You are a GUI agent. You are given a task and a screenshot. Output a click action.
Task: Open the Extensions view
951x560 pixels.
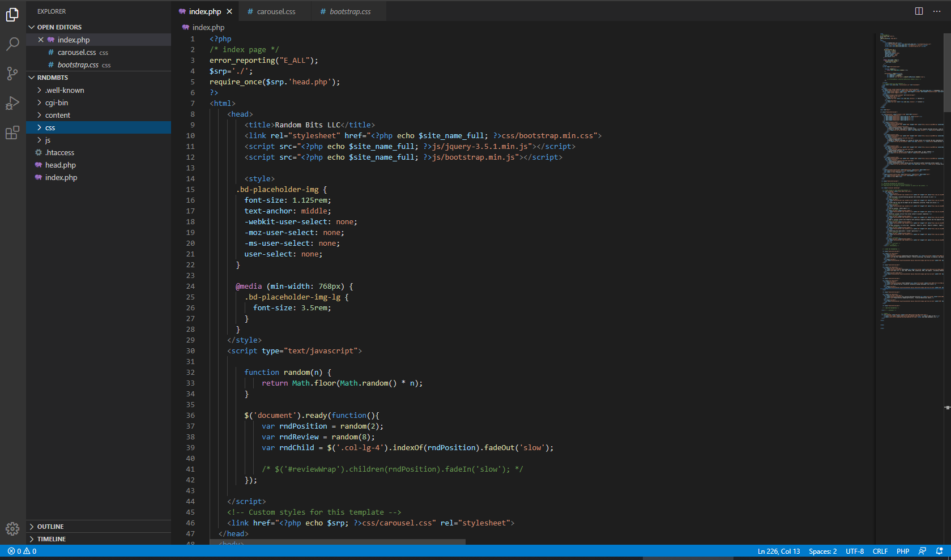click(12, 133)
